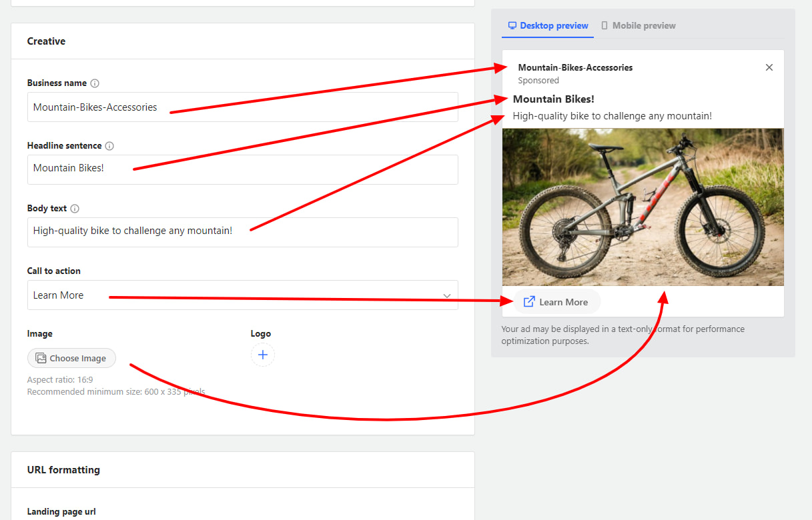Add a logo with the plus icon
The image size is (812, 520).
(262, 355)
